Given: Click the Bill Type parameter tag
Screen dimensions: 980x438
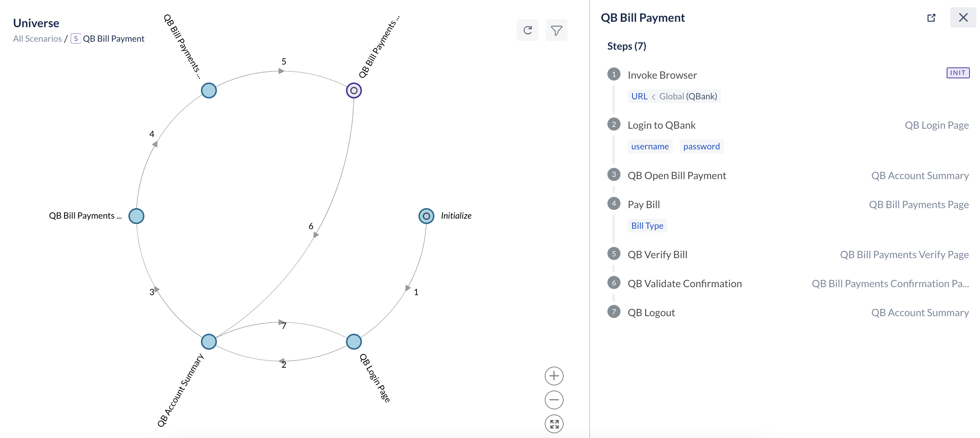Looking at the screenshot, I should tap(647, 226).
